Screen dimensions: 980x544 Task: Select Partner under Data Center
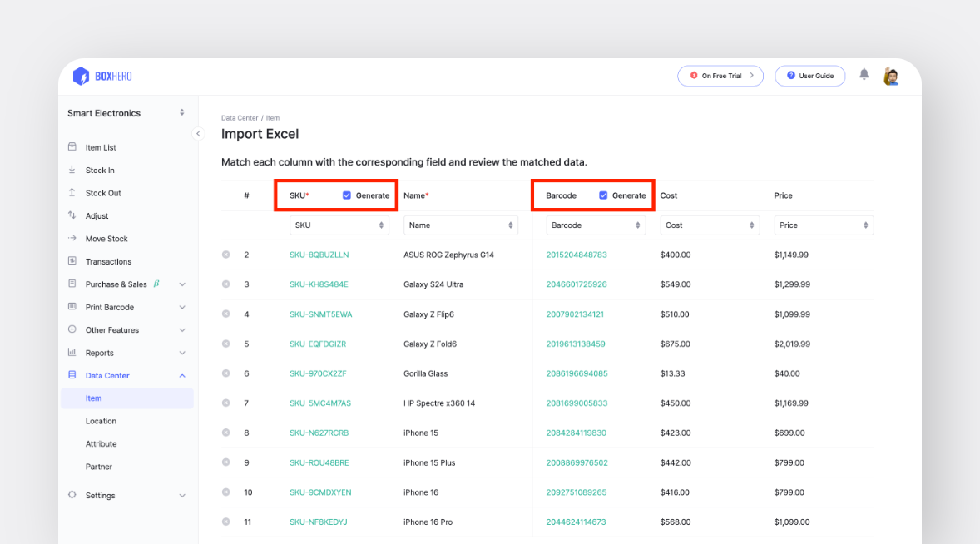coord(97,467)
